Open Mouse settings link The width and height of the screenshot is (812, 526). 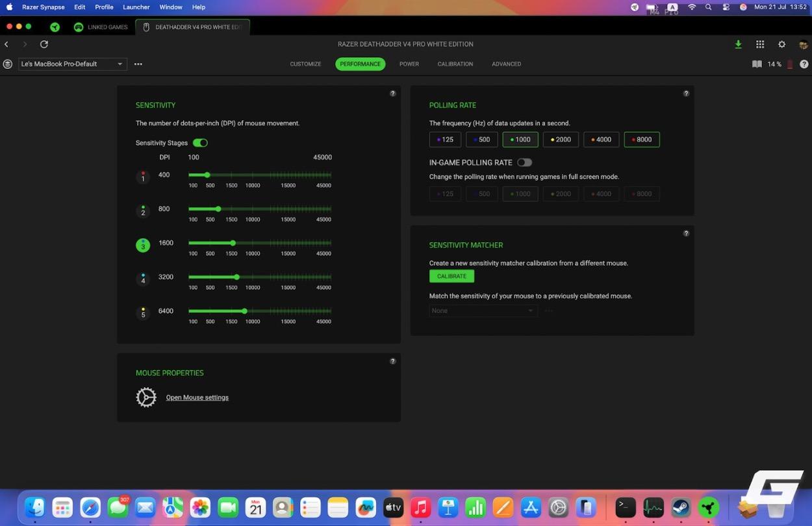point(197,397)
